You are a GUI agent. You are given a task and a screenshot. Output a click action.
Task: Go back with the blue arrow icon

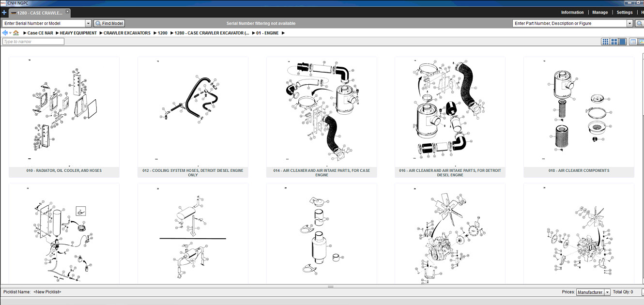(x=5, y=33)
